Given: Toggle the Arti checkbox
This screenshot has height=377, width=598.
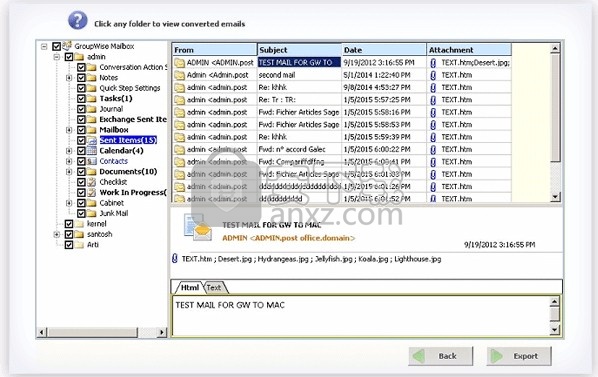Looking at the screenshot, I should [x=69, y=245].
